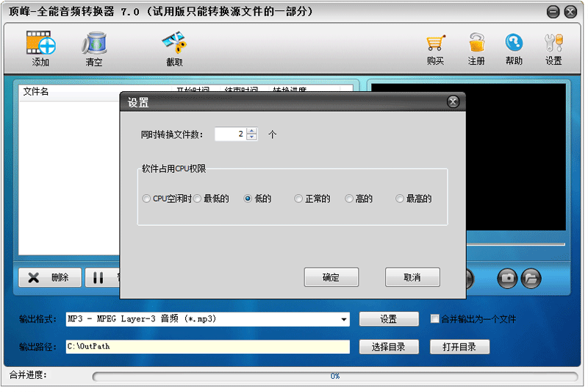
Task: Click the open folder round button
Action: click(x=531, y=279)
